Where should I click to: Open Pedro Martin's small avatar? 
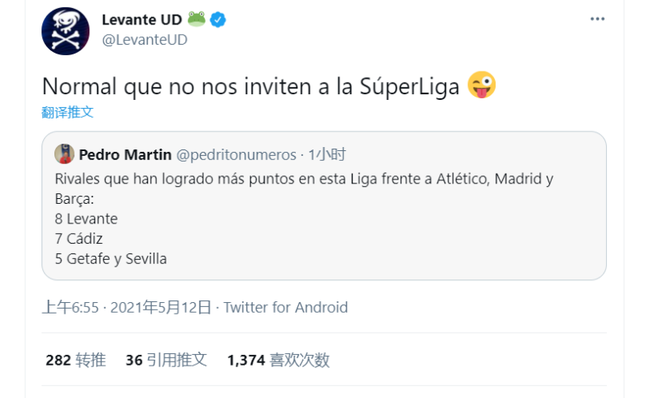64,154
